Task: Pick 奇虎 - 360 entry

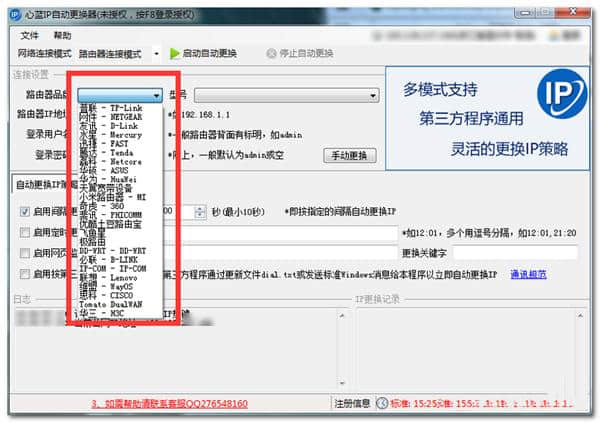Action: [x=102, y=206]
